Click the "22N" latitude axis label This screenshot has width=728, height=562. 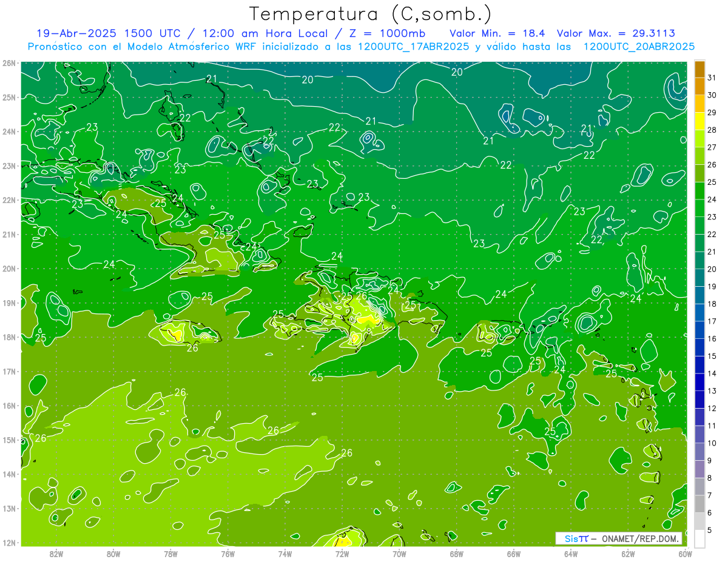[x=8, y=200]
